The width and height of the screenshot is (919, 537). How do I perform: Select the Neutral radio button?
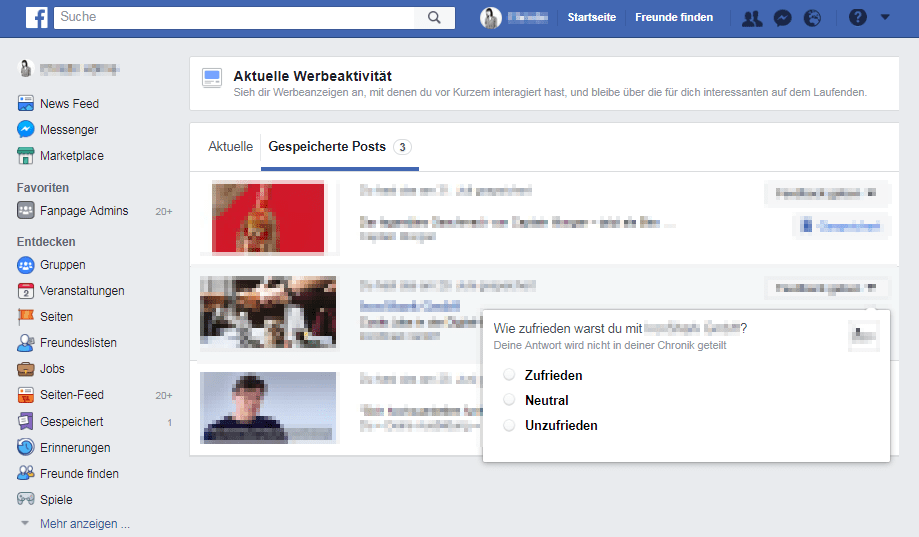[x=509, y=400]
